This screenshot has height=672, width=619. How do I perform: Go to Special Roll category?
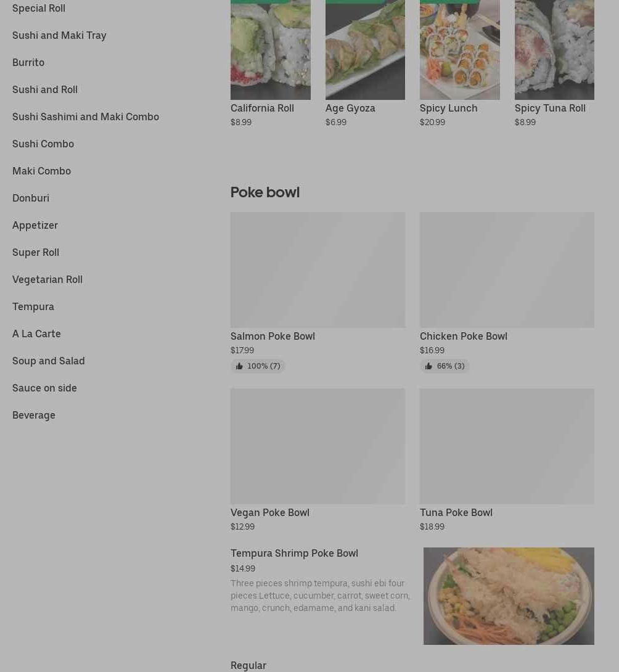(39, 8)
